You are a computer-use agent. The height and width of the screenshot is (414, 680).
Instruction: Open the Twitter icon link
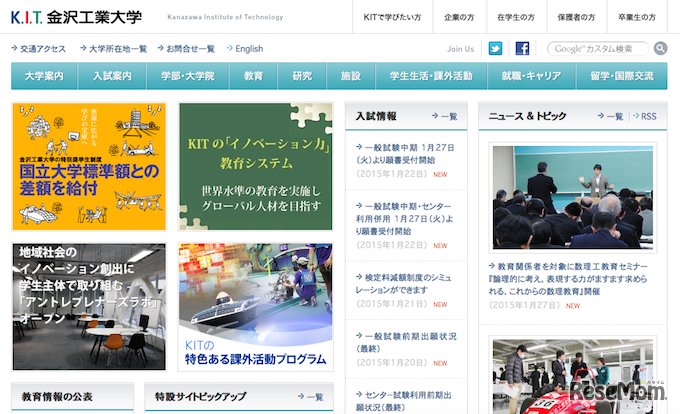495,49
